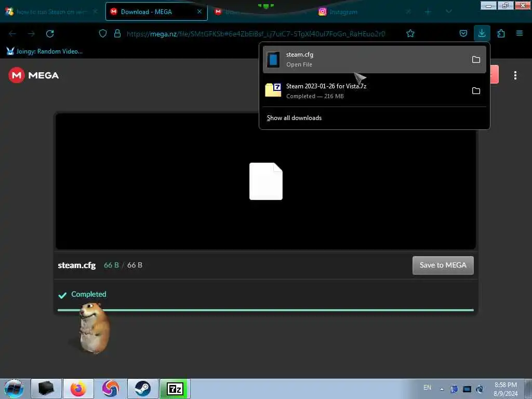The height and width of the screenshot is (399, 532).
Task: Open the Firefox hamburger menu
Action: 520,33
